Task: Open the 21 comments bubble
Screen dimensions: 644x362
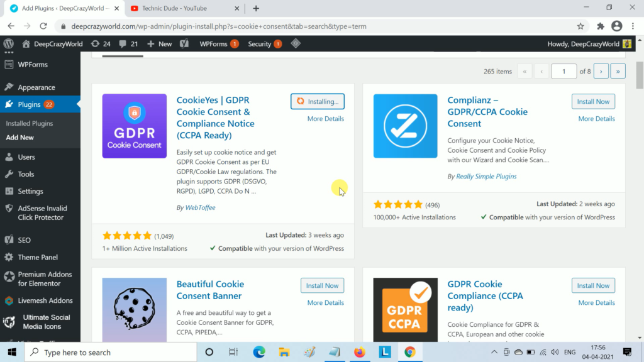Action: (x=128, y=44)
